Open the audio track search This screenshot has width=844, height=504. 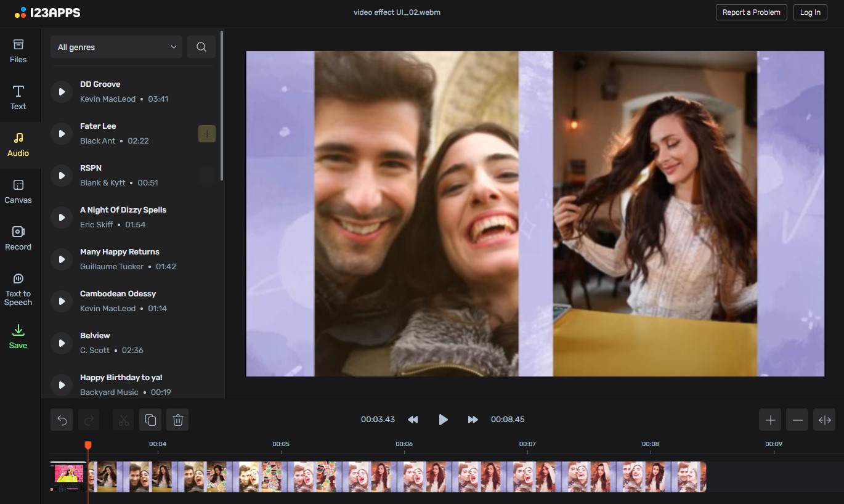(201, 46)
